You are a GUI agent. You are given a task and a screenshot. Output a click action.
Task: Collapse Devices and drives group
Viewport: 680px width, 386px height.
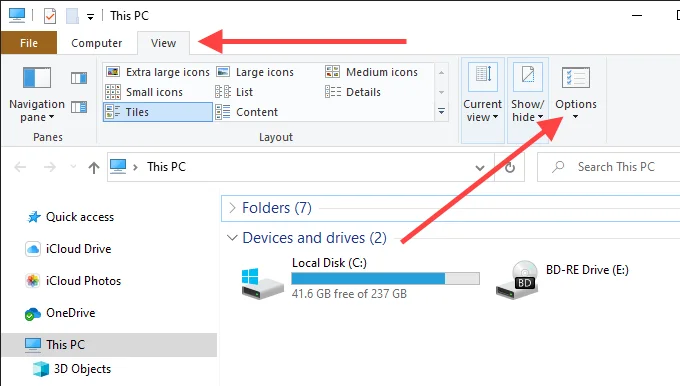[x=232, y=238]
